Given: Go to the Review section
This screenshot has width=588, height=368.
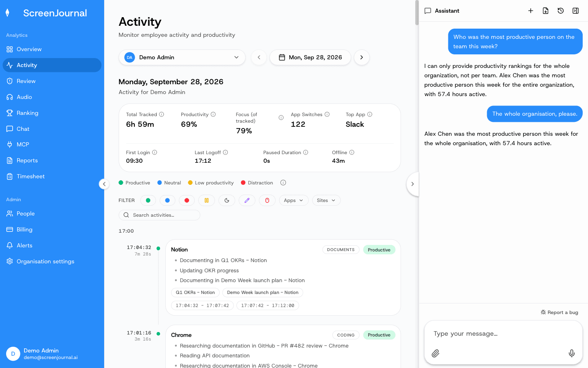Looking at the screenshot, I should click(52, 81).
